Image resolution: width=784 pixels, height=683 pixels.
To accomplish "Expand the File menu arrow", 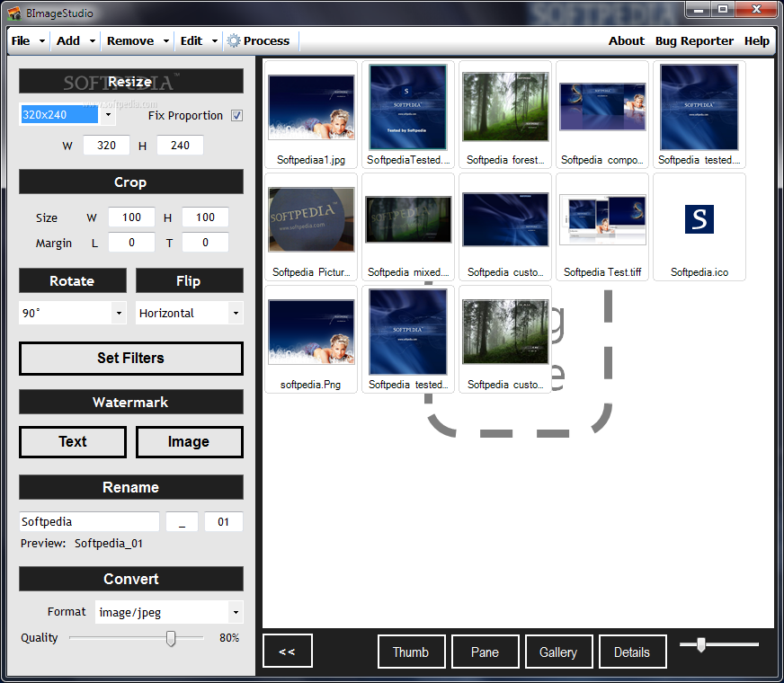I will point(42,41).
